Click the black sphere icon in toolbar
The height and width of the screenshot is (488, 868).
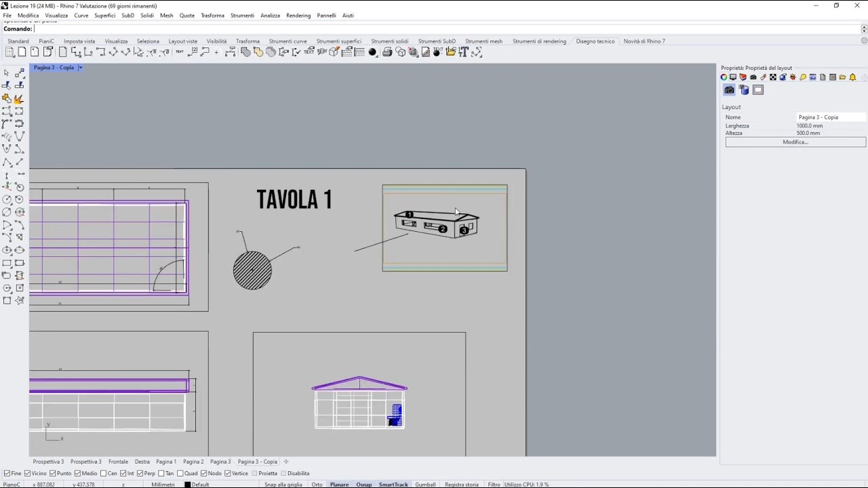tap(372, 52)
